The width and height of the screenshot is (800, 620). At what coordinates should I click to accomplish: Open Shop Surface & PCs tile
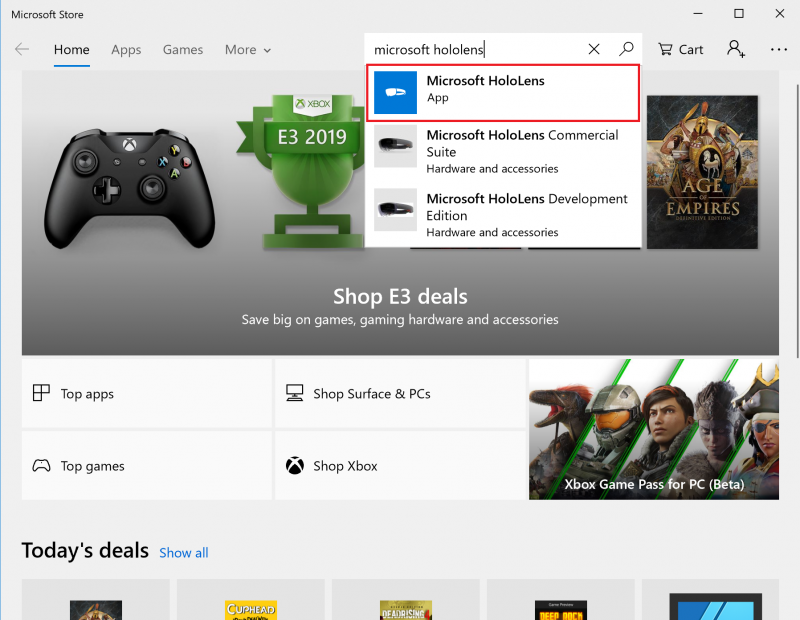coord(400,393)
